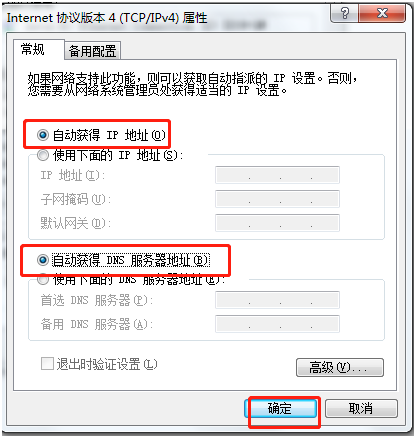Click the 子网掩码 input field

pyautogui.click(x=277, y=199)
